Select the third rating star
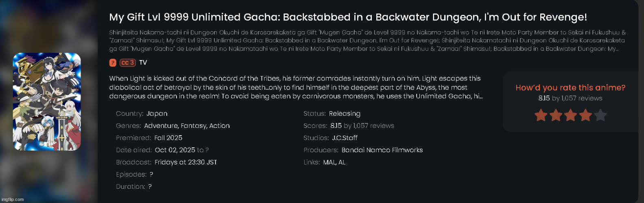Screen dimensions: 644x203 pyautogui.click(x=571, y=116)
